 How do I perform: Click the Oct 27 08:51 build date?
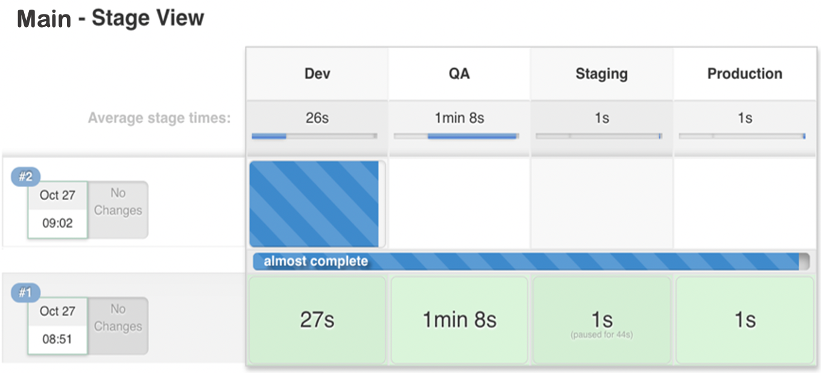(x=58, y=326)
